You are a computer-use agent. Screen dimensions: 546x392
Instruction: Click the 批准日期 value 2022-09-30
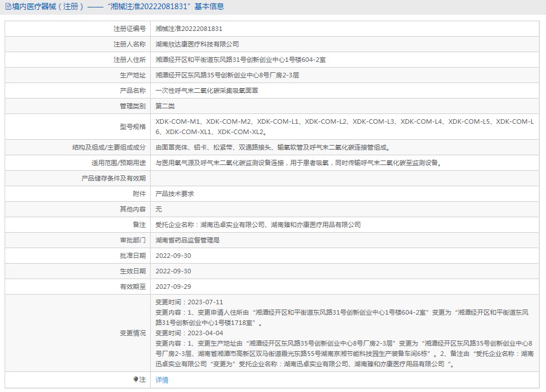click(x=173, y=256)
